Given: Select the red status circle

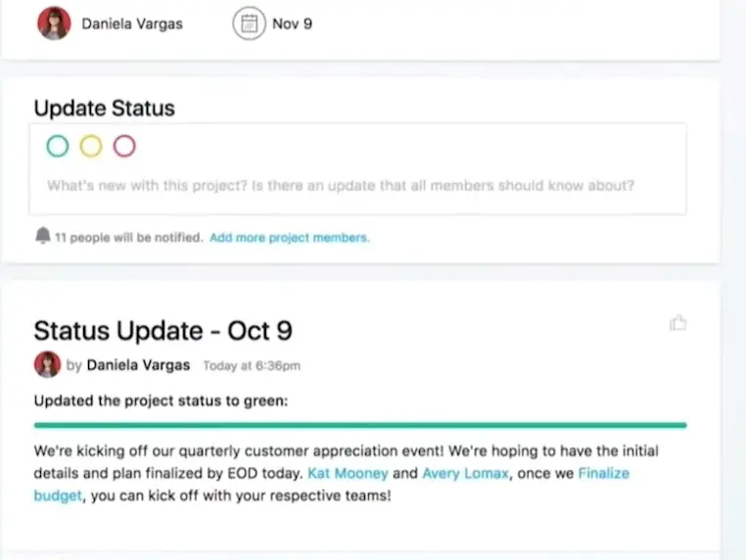Looking at the screenshot, I should click(x=123, y=147).
